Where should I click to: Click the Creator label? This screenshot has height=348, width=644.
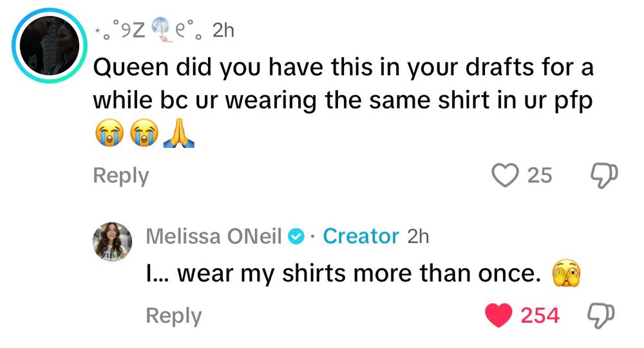pyautogui.click(x=361, y=236)
